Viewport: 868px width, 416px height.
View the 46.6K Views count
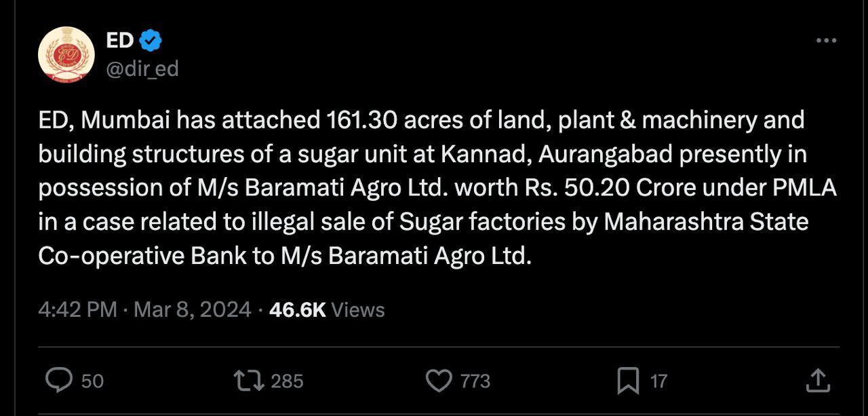pyautogui.click(x=327, y=310)
